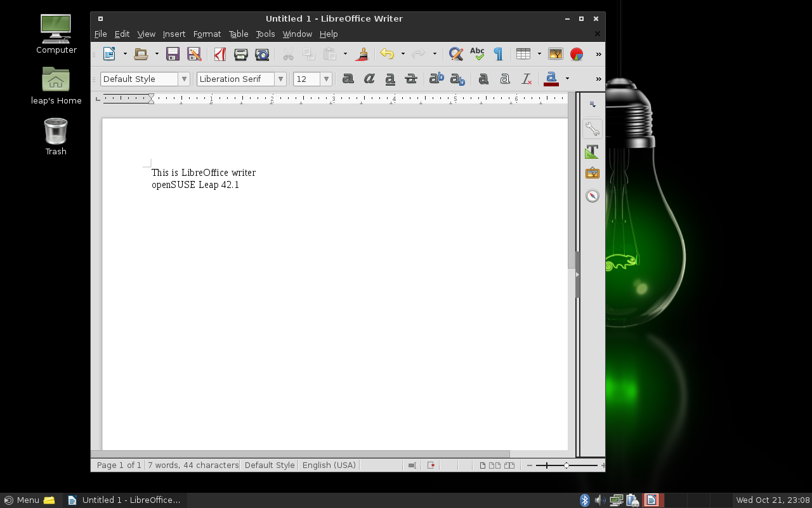Image resolution: width=812 pixels, height=508 pixels.
Task: Toggle formatting marks (pilcrow) display
Action: click(x=498, y=54)
